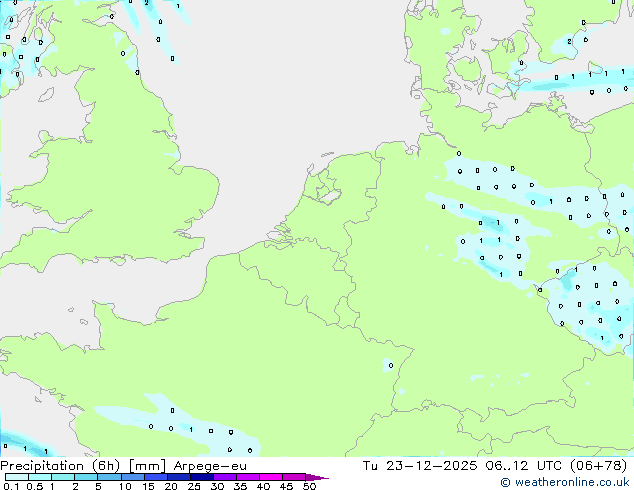Select the 45–50 mm magenta legend swatch
The image size is (634, 490).
(x=294, y=477)
